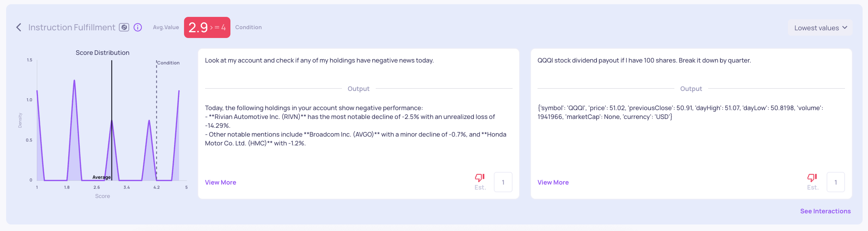Viewport: 868px width, 231px height.
Task: Click the first prompt about negative news holdings
Action: click(x=319, y=60)
